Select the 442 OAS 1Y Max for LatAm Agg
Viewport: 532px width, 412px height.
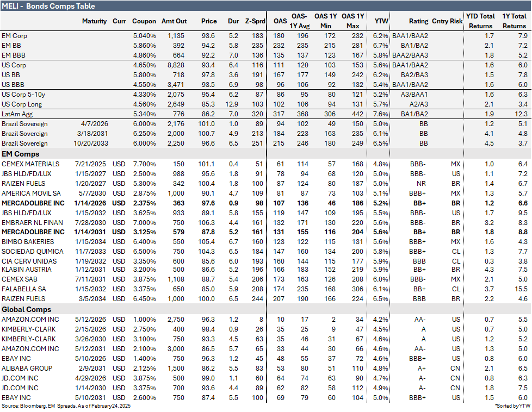[x=357, y=114]
